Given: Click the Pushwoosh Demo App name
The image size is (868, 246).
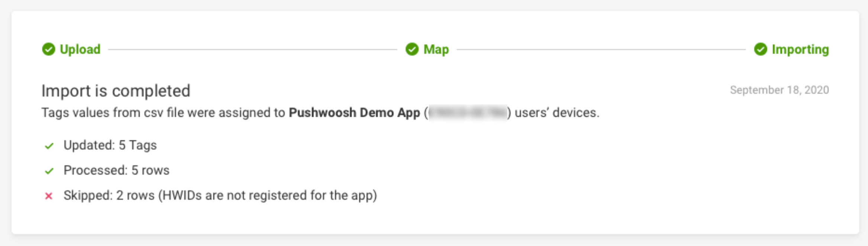Looking at the screenshot, I should pyautogui.click(x=354, y=113).
